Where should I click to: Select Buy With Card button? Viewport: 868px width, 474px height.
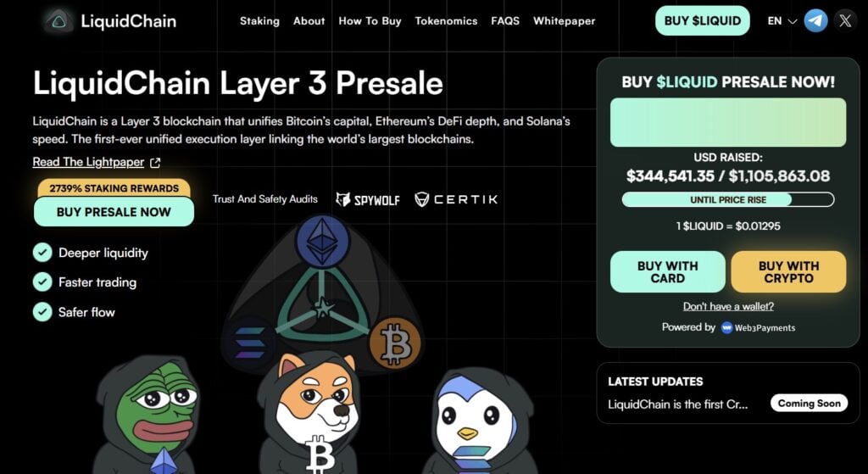point(668,272)
